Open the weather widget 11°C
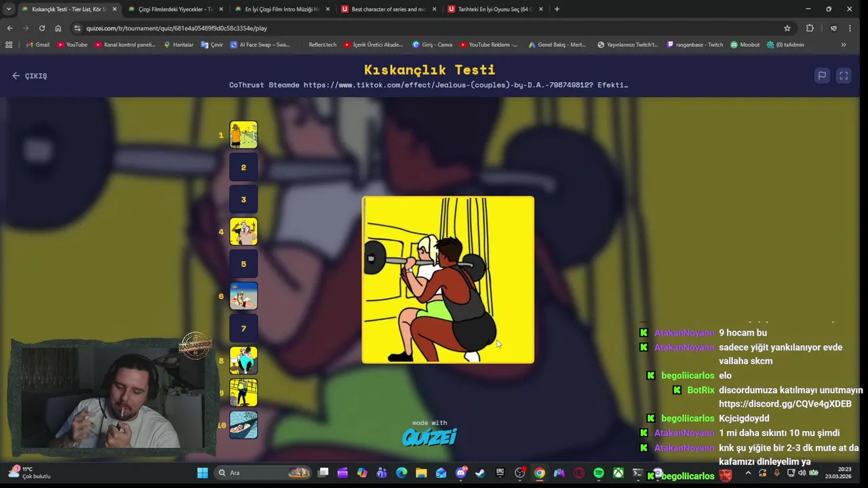The image size is (868, 488). coord(30,472)
